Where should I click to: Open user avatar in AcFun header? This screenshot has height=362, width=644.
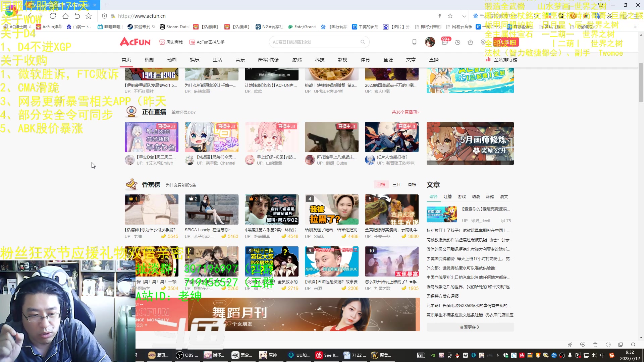pyautogui.click(x=430, y=42)
